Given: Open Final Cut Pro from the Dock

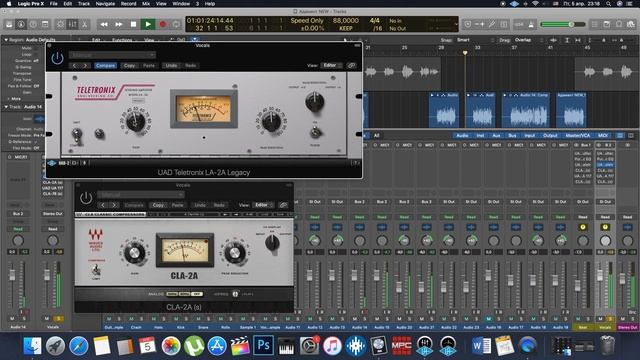Looking at the screenshot, I should click(x=240, y=346).
